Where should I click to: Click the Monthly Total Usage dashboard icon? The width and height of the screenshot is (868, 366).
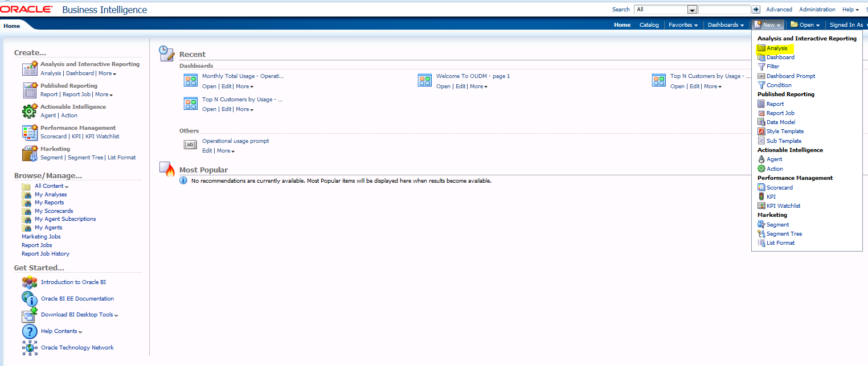click(191, 80)
